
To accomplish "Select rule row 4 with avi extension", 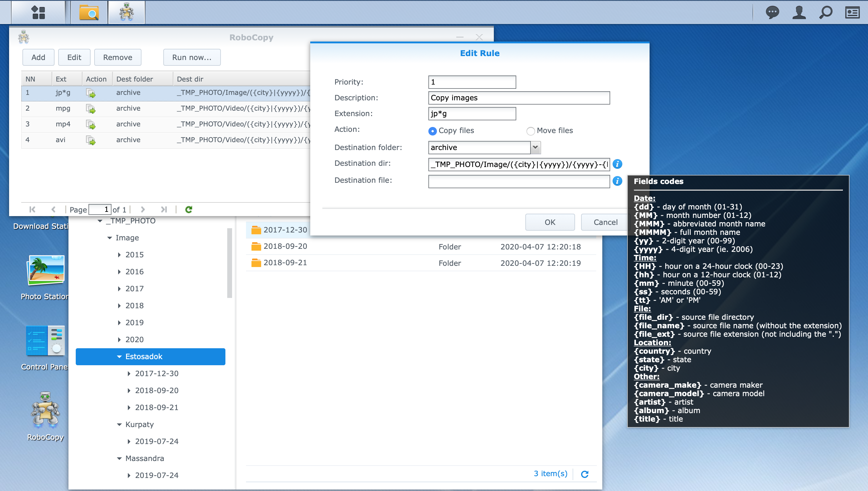I will [166, 140].
